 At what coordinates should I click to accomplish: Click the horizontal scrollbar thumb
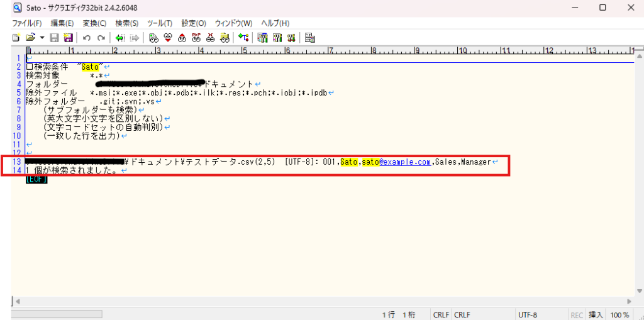(57, 314)
